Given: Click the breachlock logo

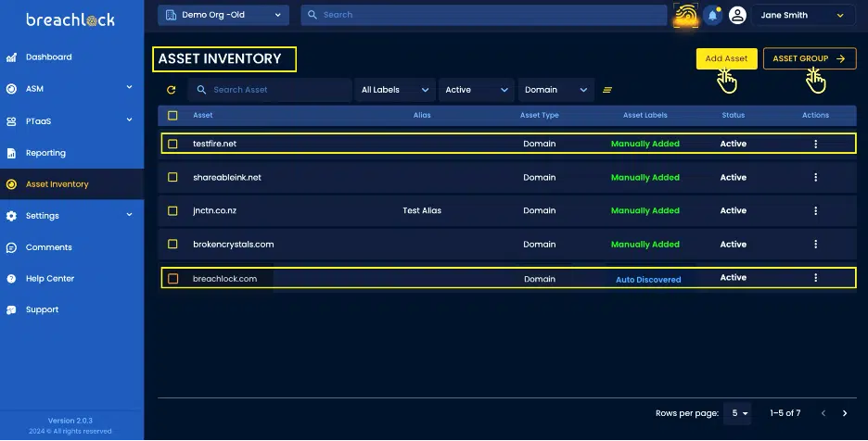Looking at the screenshot, I should pos(70,20).
